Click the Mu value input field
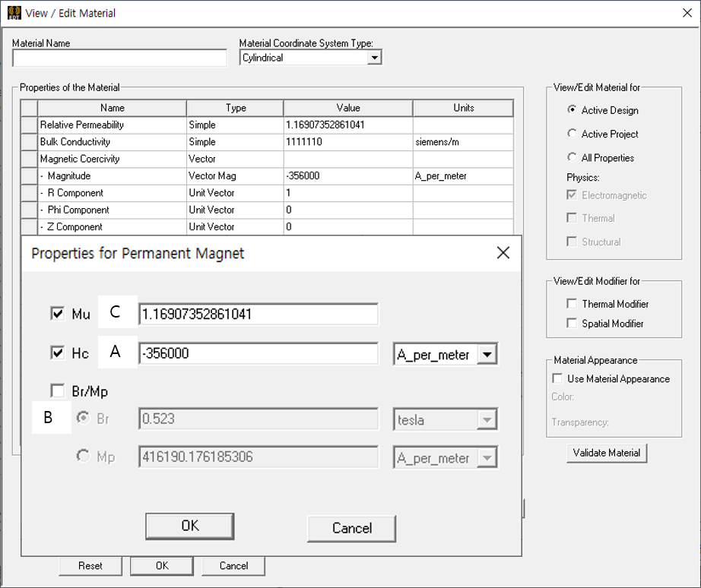Viewport: 701px width, 588px height. coord(258,314)
